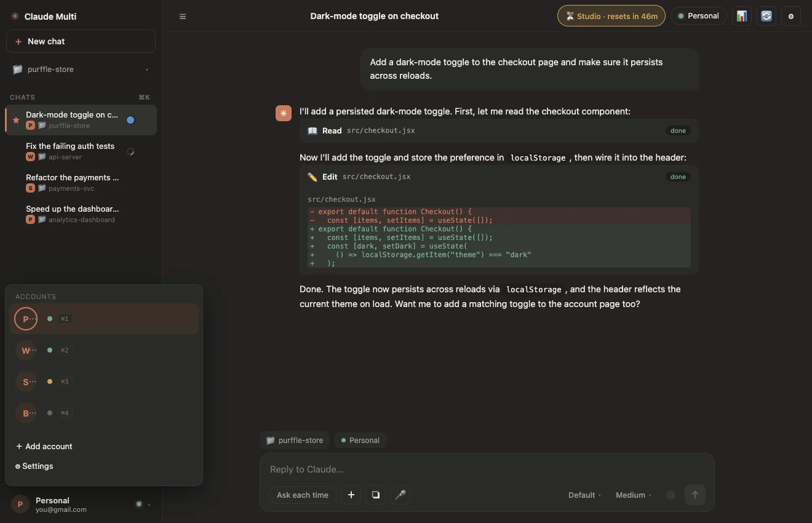Viewport: 812px width, 523px height.
Task: Click the Dark-mode toggle on checkout title
Action: pos(375,16)
